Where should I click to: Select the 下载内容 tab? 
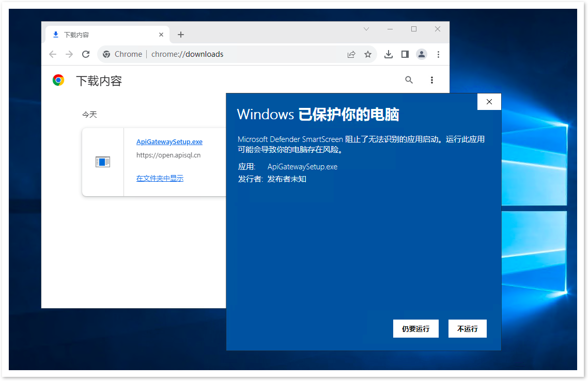(x=107, y=35)
